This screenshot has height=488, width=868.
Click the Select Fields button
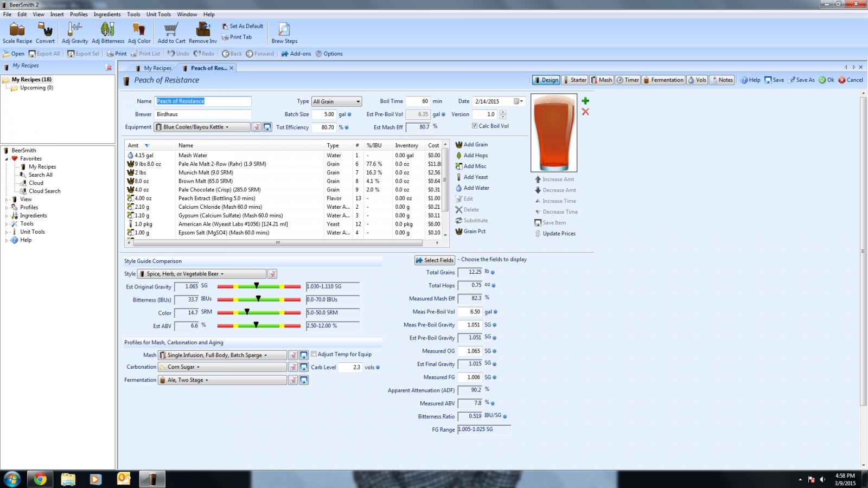click(x=435, y=260)
